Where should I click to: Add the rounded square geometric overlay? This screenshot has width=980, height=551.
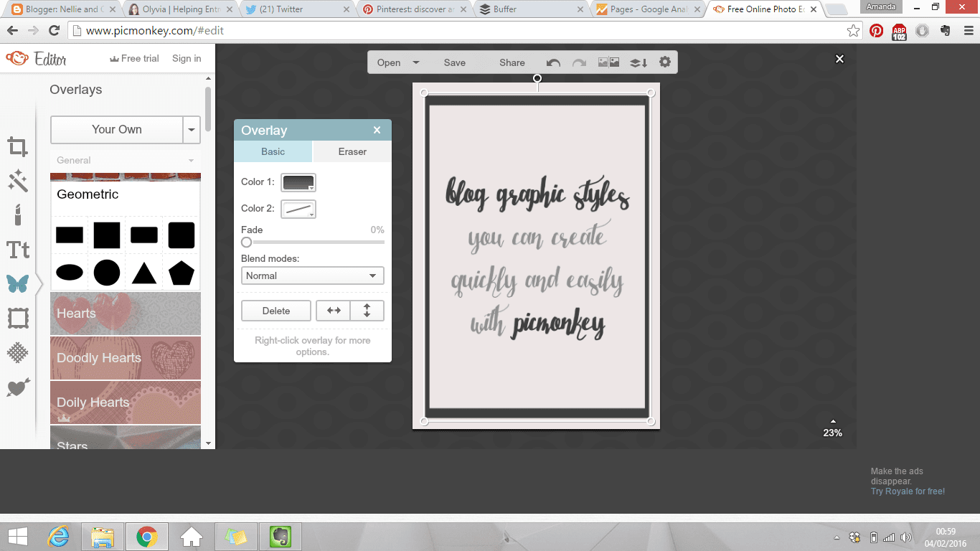point(182,235)
